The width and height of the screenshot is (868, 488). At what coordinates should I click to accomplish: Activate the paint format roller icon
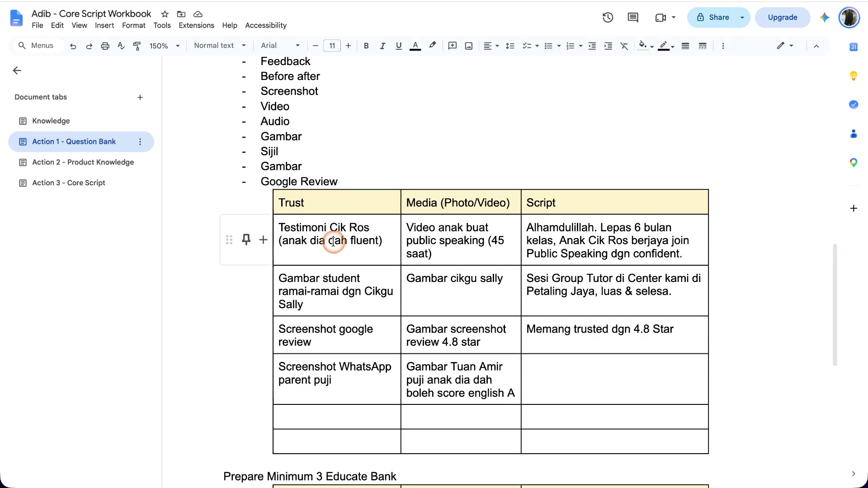[137, 46]
